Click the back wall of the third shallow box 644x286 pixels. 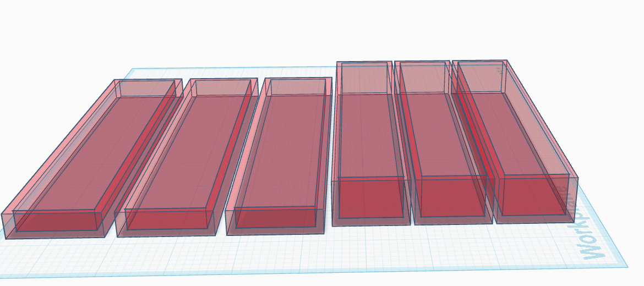pos(298,86)
